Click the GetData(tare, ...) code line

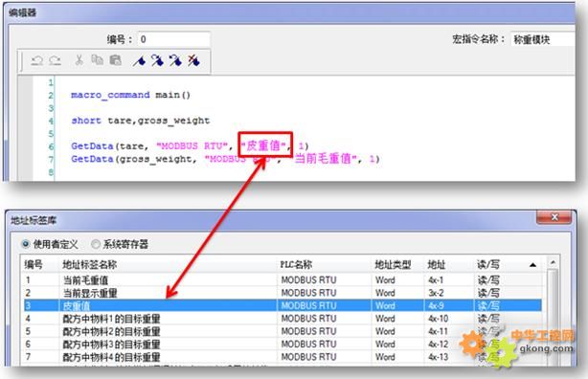tap(190, 145)
